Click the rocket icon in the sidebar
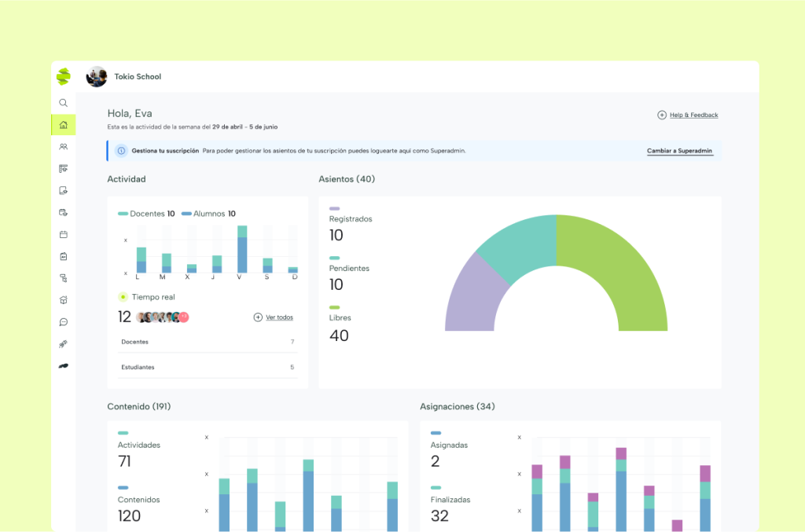Image resolution: width=805 pixels, height=532 pixels. [x=64, y=344]
